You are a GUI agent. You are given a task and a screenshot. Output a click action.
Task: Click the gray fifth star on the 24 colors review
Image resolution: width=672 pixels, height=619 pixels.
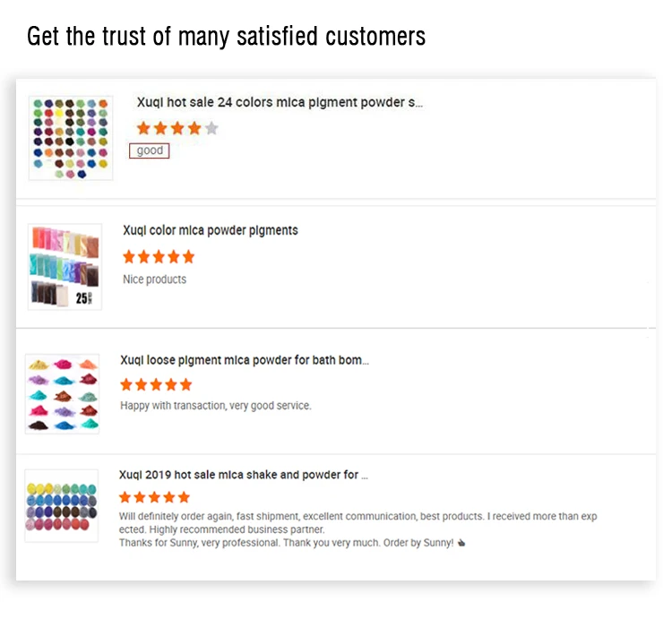pos(211,128)
